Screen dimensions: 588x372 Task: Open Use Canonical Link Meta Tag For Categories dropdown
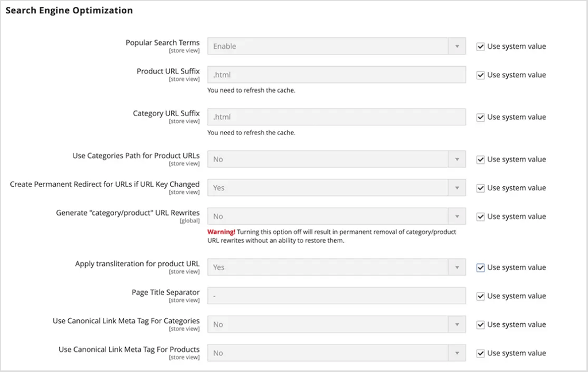tap(336, 324)
